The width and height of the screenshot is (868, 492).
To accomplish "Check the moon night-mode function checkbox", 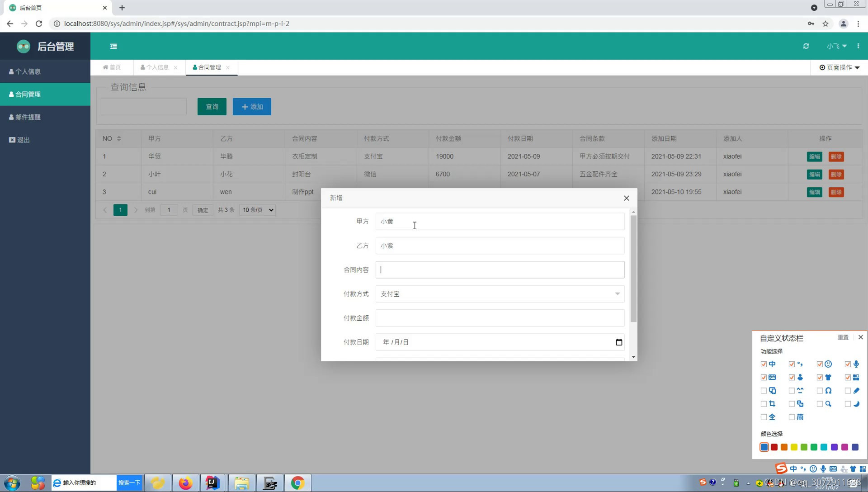I will pos(848,404).
